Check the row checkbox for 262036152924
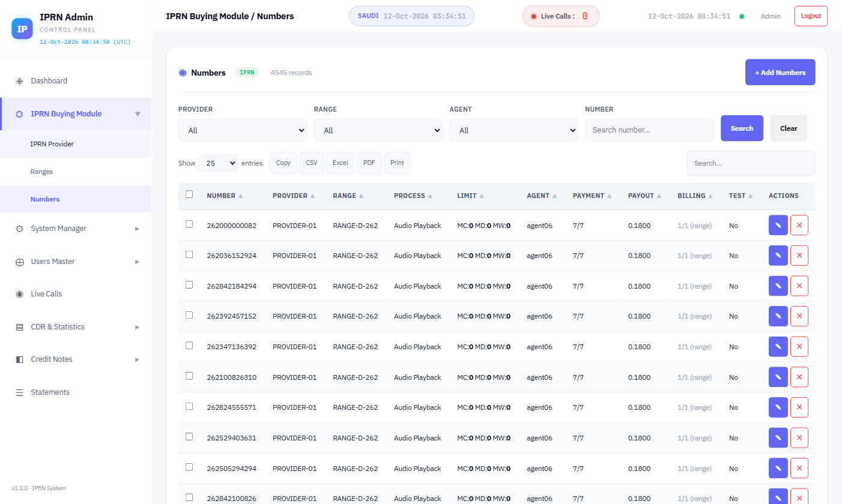This screenshot has height=504, width=842. pyautogui.click(x=189, y=254)
